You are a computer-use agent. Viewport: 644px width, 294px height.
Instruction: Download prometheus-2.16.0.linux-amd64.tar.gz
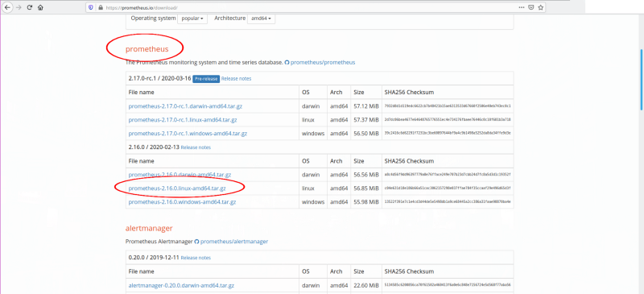point(177,188)
